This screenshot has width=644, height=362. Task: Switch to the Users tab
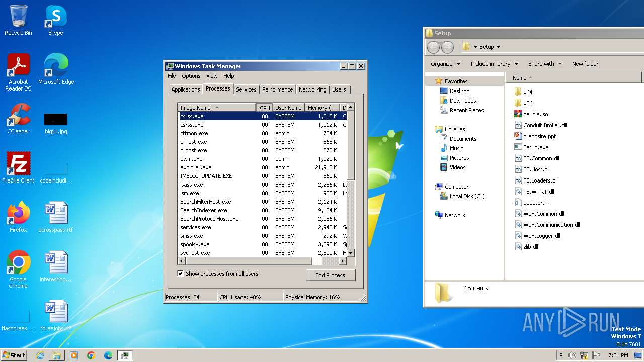click(339, 89)
